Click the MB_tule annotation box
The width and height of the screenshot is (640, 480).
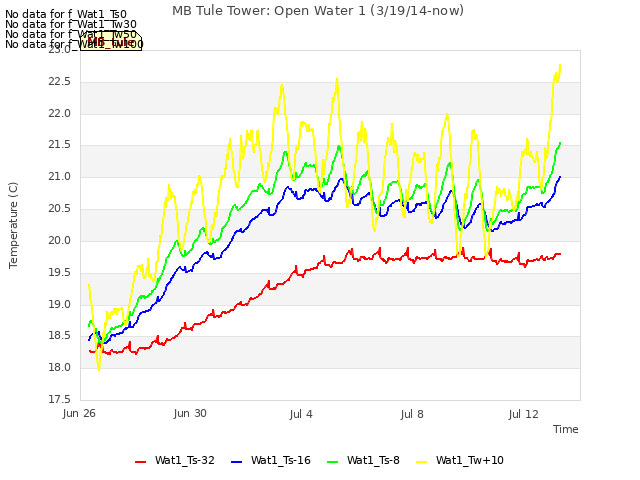point(111,41)
